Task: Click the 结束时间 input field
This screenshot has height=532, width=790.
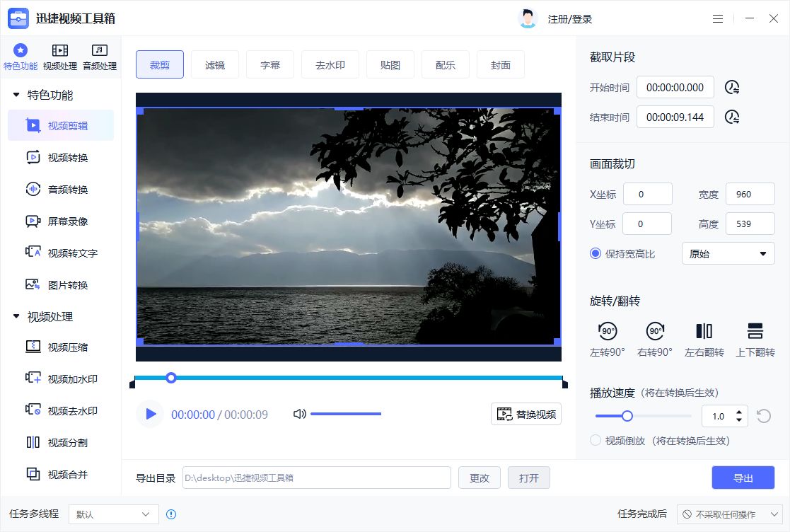Action: (x=675, y=117)
